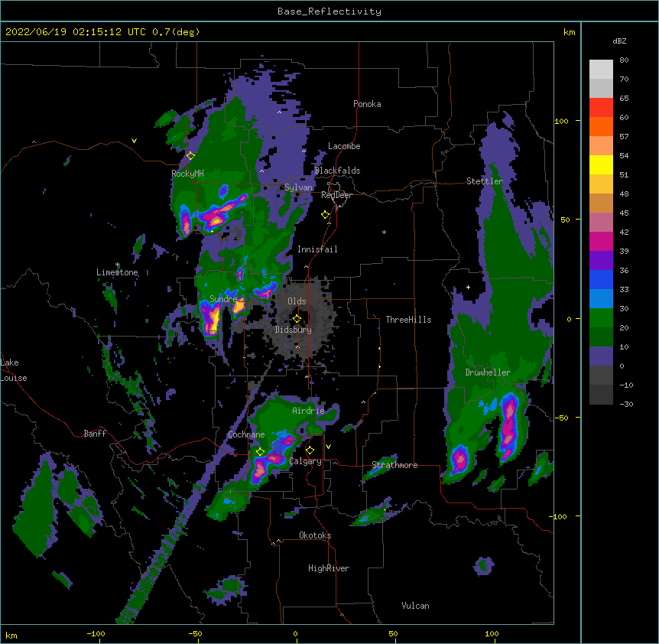The width and height of the screenshot is (659, 644).
Task: Pick the orange 57-60 dBZ legend swatch
Action: coord(601,126)
